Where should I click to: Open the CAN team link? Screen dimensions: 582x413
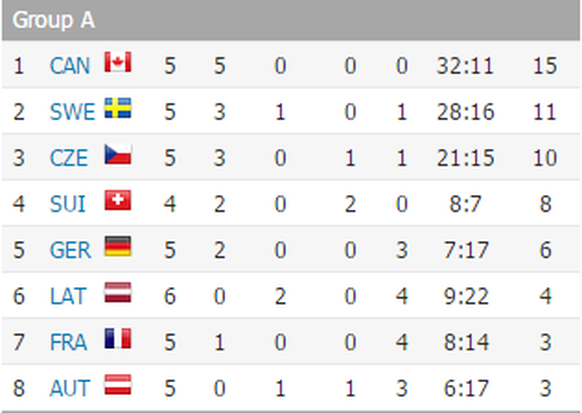(x=70, y=66)
